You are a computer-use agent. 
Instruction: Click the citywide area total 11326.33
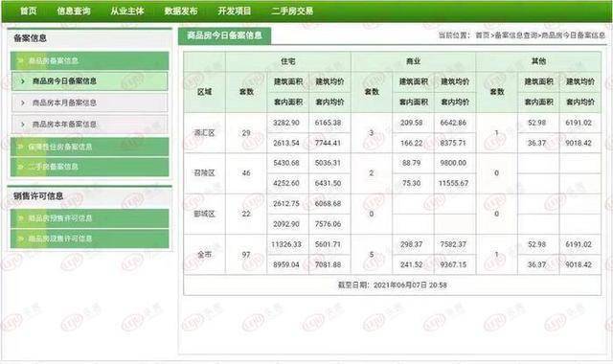[286, 244]
